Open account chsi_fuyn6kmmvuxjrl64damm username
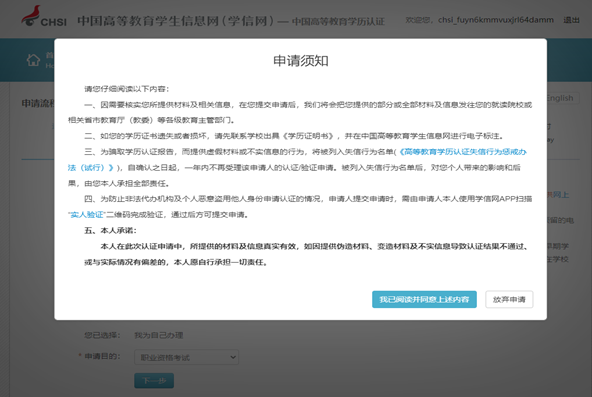 [x=496, y=20]
